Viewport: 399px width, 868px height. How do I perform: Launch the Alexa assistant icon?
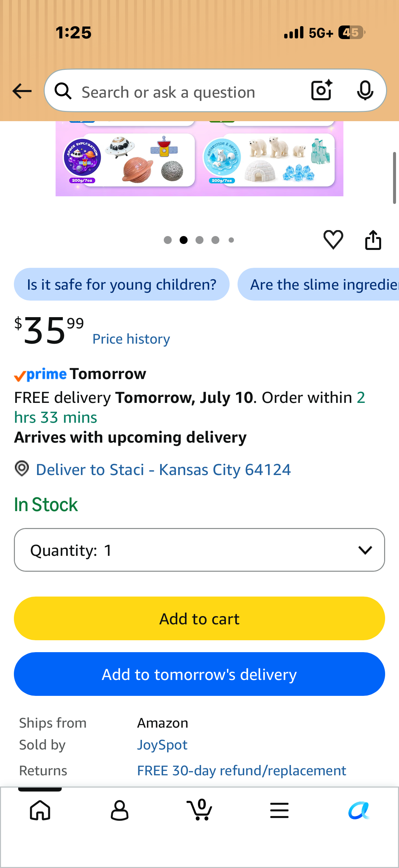pos(359,810)
